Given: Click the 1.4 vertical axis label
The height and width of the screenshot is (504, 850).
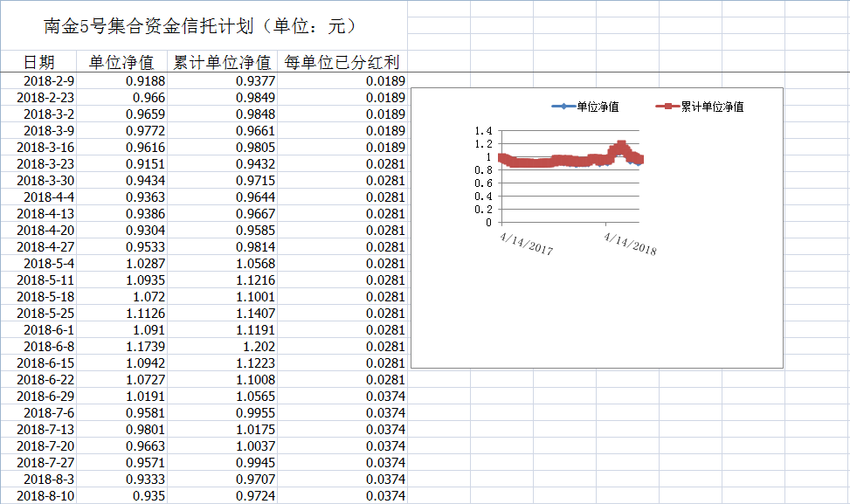Looking at the screenshot, I should point(484,131).
